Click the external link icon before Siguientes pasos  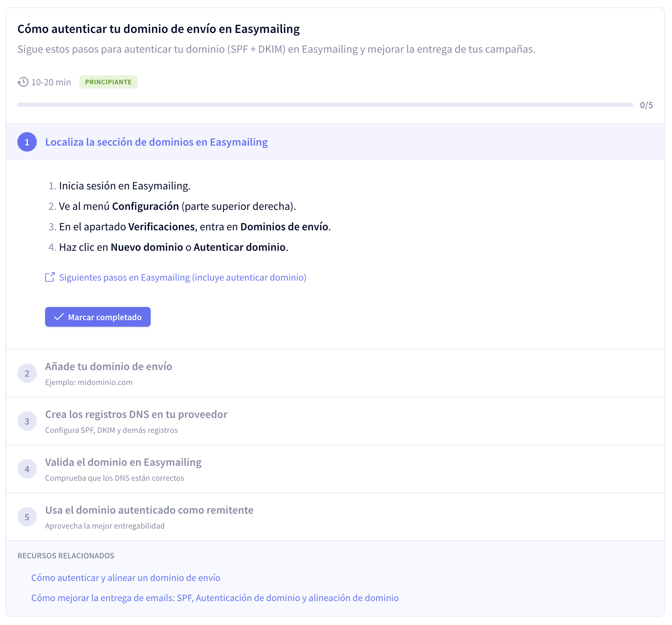[50, 277]
